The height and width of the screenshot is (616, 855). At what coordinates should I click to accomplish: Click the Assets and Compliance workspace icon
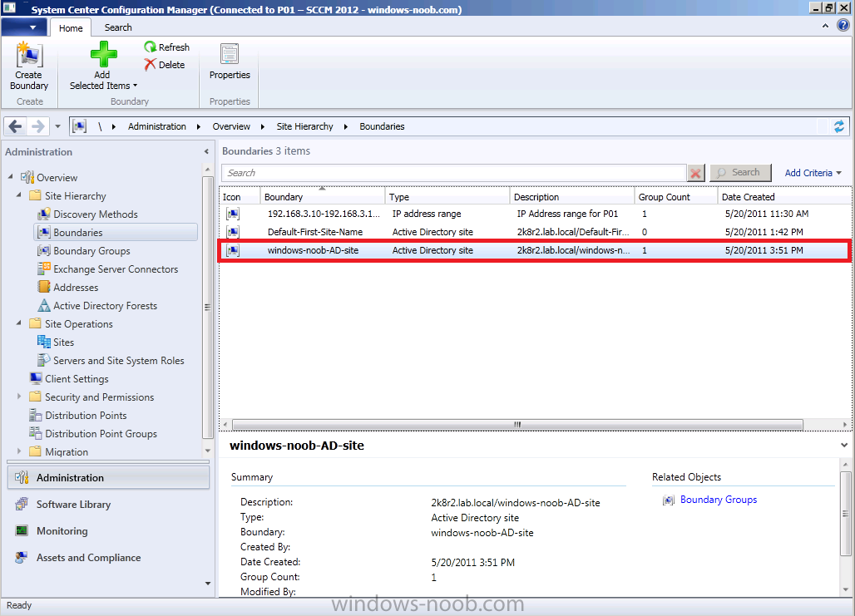pos(22,558)
